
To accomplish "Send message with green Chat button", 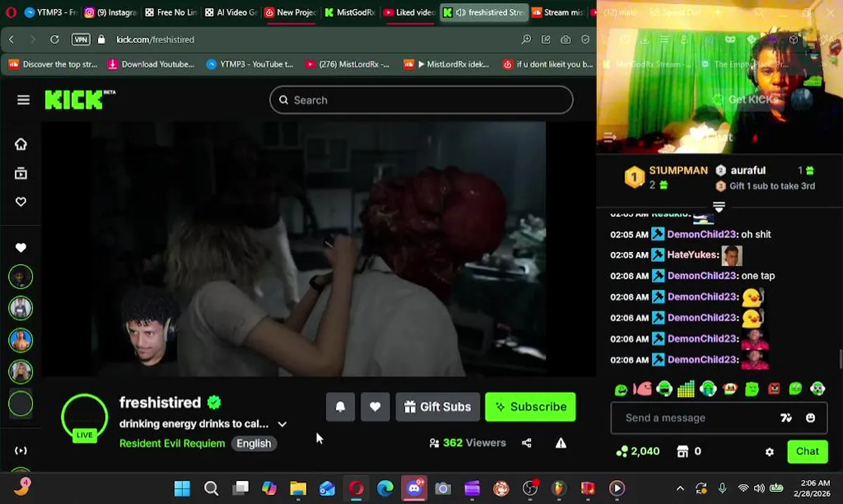I will [x=807, y=451].
